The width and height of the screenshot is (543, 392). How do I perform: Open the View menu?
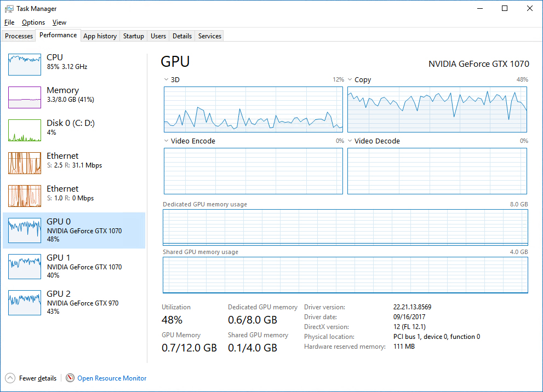59,22
